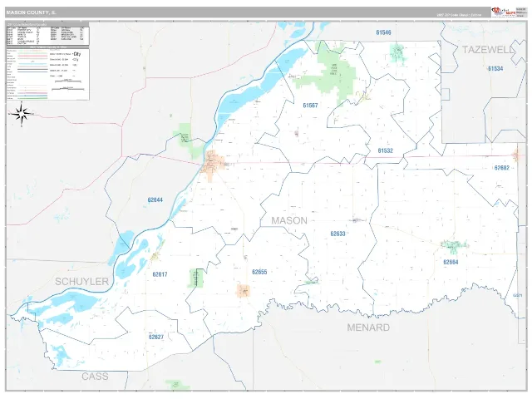Select ZIP code label 62627
Image resolution: width=532 pixels, height=399 pixels.
coord(155,337)
